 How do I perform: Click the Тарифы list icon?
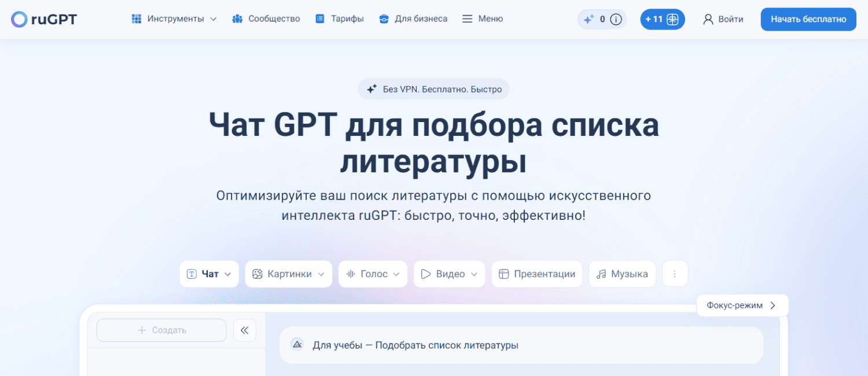coord(320,19)
